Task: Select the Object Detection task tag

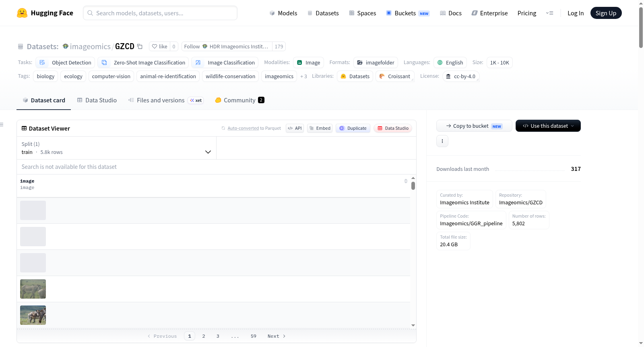Action: click(65, 62)
